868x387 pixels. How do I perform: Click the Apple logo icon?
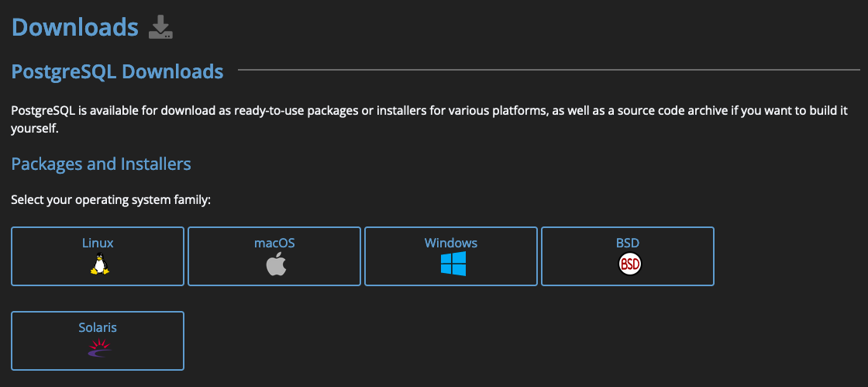(276, 265)
